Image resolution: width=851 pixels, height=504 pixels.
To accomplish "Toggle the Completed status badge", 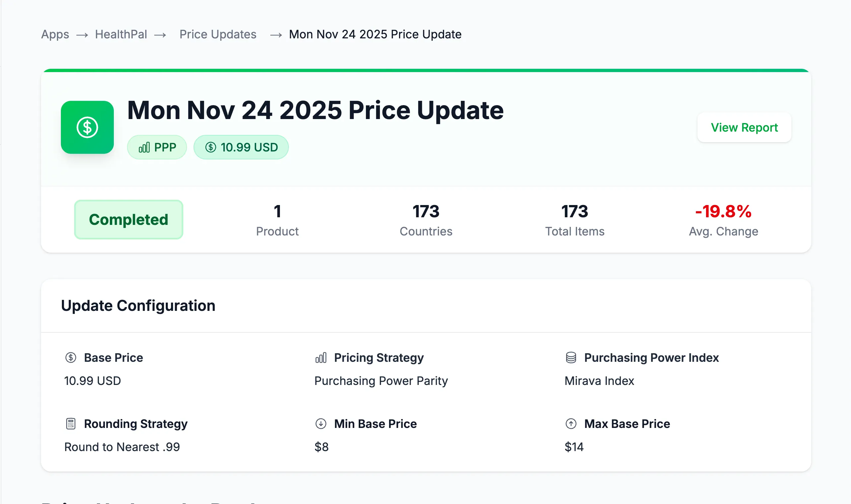I will point(128,219).
